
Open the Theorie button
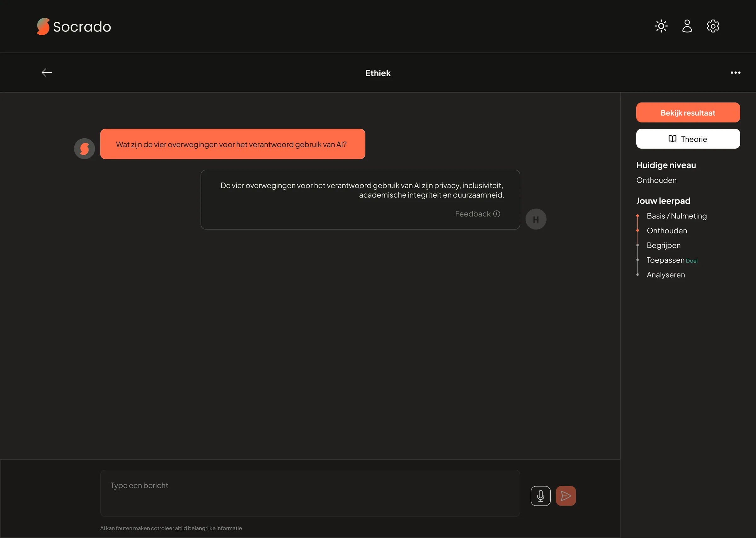pos(688,139)
